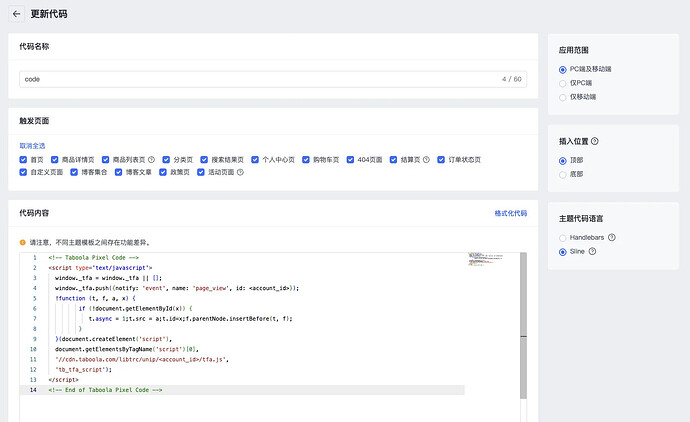Click help icon beside 商品列表页
Screen dimensions: 690x422
[152, 159]
